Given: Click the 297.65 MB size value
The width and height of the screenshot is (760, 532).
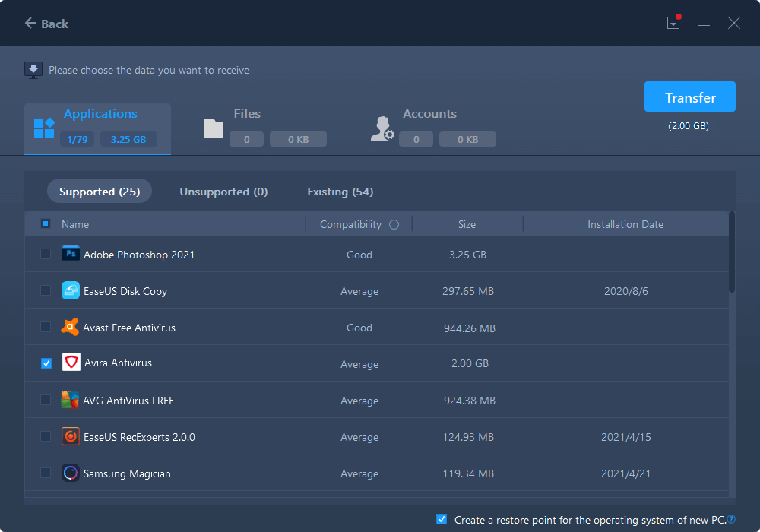Looking at the screenshot, I should [468, 291].
